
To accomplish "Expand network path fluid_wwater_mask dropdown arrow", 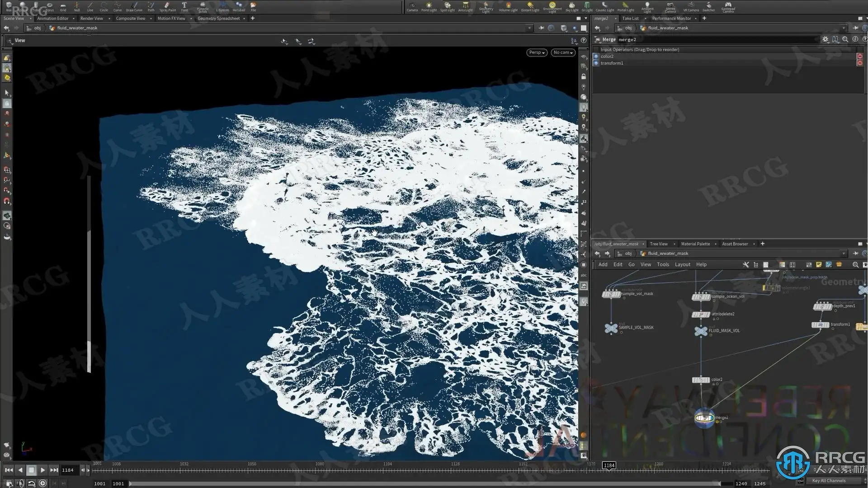I will [843, 253].
